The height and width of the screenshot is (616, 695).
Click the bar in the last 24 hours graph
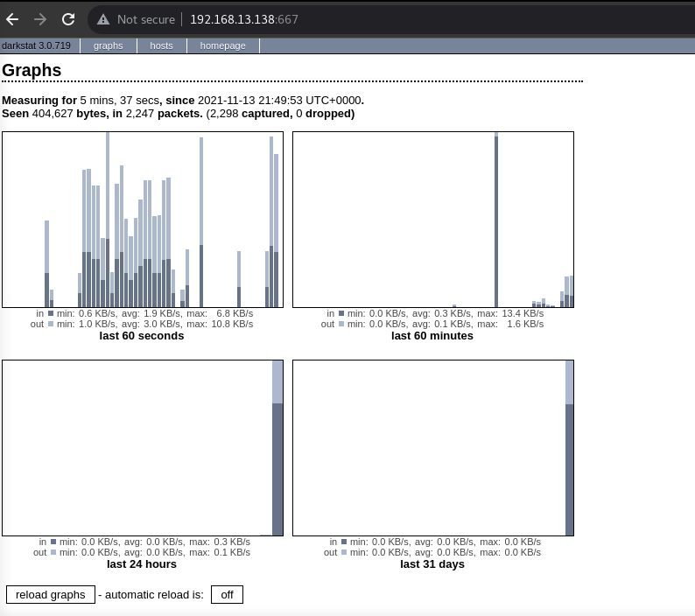277,448
